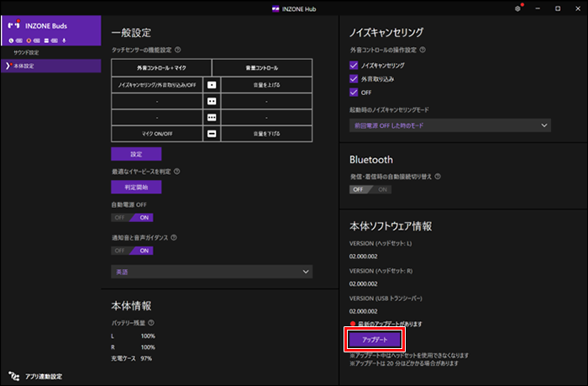This screenshot has height=386, width=588.
Task: Click the charging case battery icon
Action: point(55,40)
